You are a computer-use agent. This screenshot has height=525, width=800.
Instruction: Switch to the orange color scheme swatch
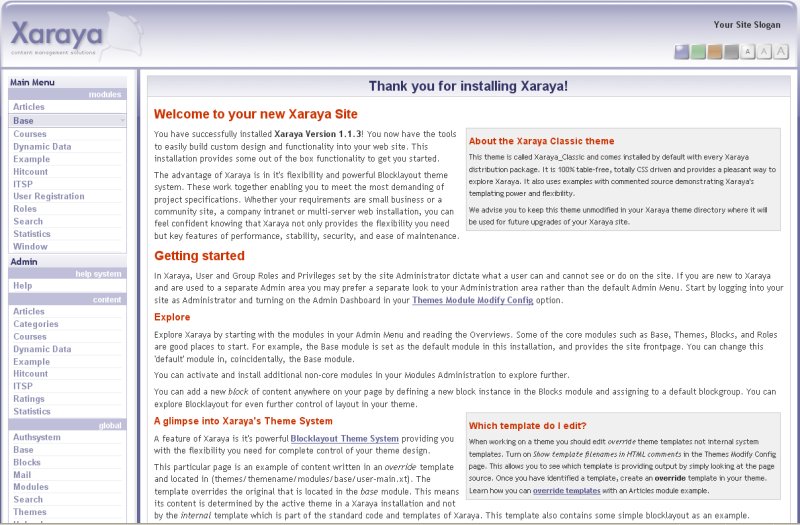(x=714, y=52)
